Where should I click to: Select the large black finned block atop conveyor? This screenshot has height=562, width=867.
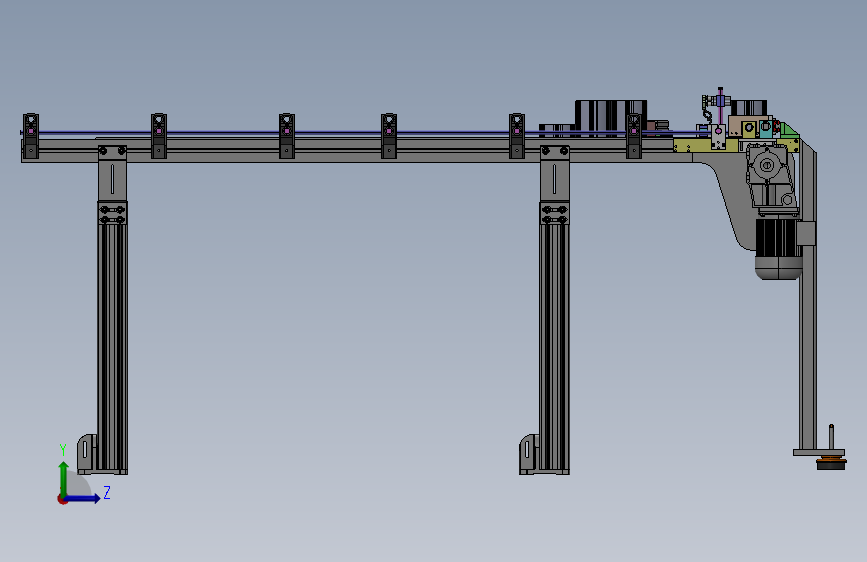[610, 118]
